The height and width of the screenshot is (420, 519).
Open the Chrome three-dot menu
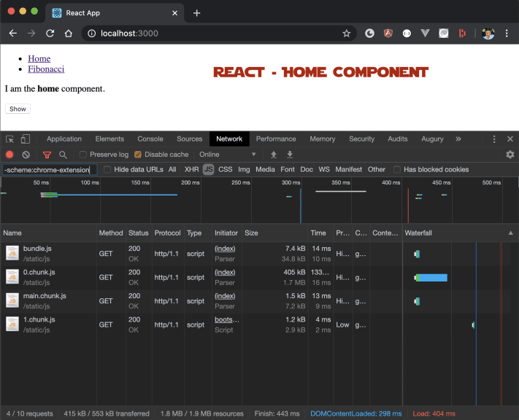[507, 33]
